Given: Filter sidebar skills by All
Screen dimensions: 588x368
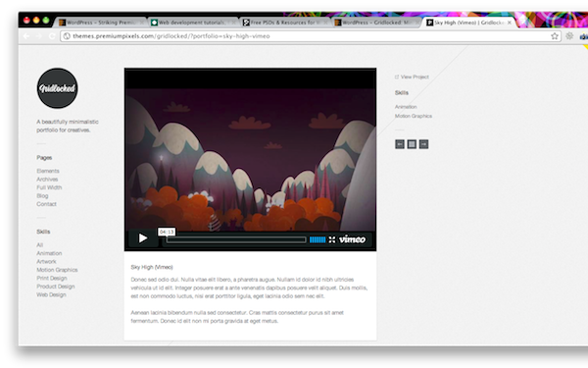Looking at the screenshot, I should [40, 244].
